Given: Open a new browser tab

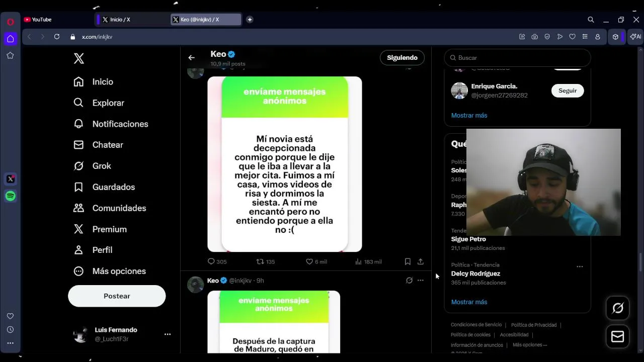Looking at the screenshot, I should click(x=250, y=20).
